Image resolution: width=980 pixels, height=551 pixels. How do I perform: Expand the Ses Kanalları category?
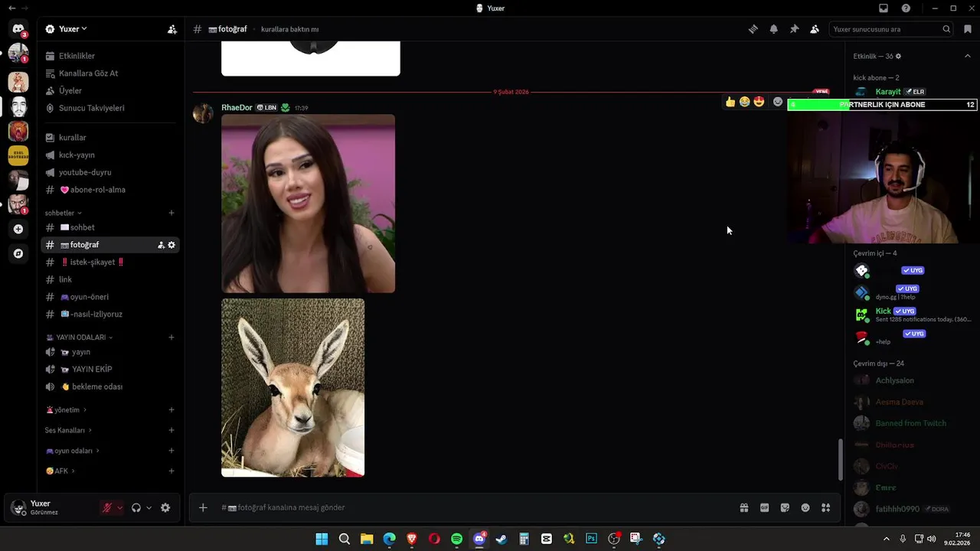(68, 430)
